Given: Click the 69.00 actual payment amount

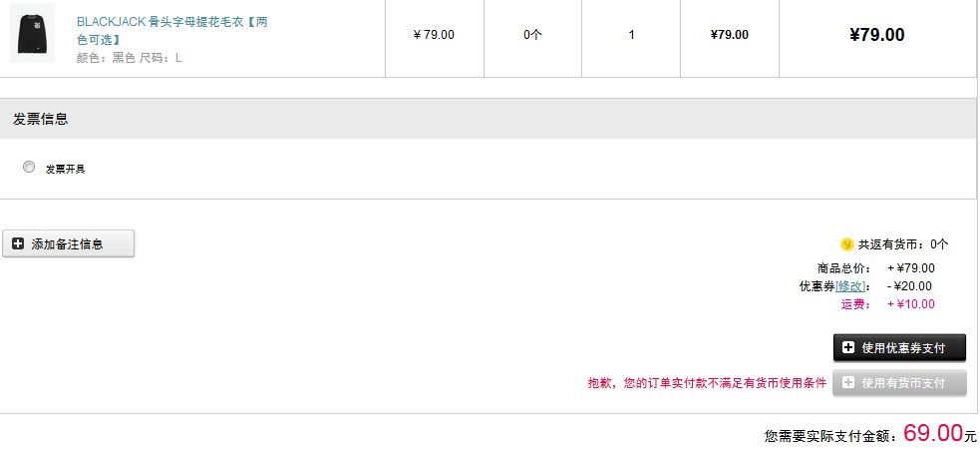Looking at the screenshot, I should (933, 432).
